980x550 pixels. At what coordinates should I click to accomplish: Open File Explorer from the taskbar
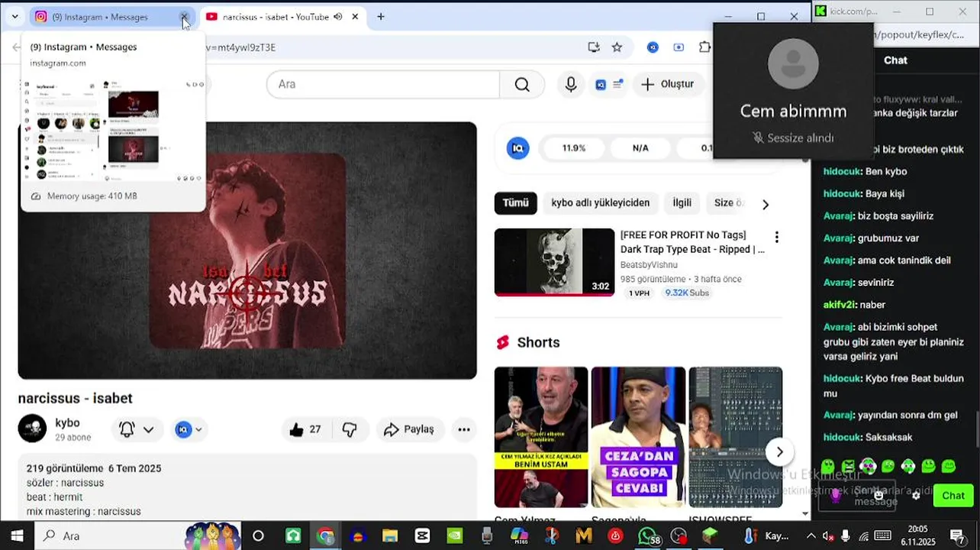(x=390, y=536)
